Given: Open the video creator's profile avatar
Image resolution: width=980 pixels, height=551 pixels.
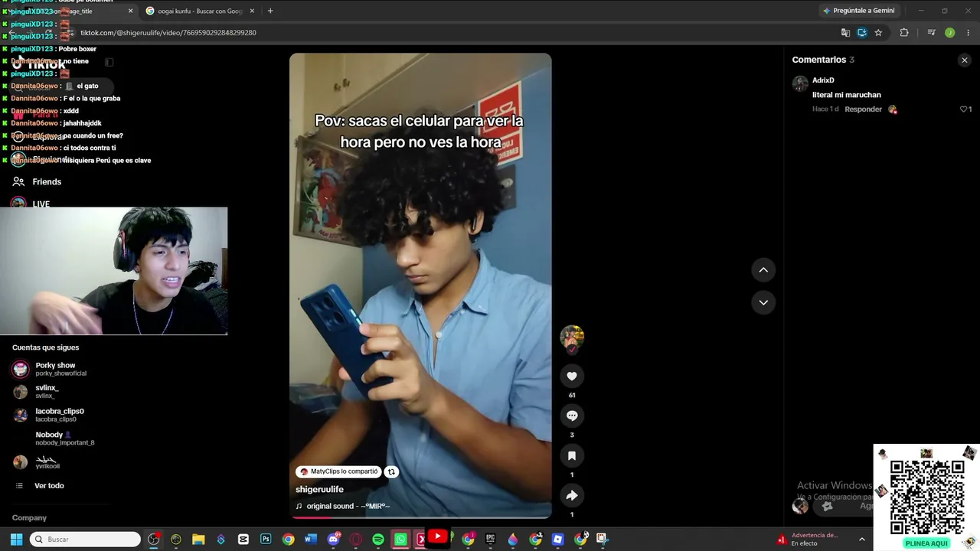Looking at the screenshot, I should pyautogui.click(x=572, y=337).
